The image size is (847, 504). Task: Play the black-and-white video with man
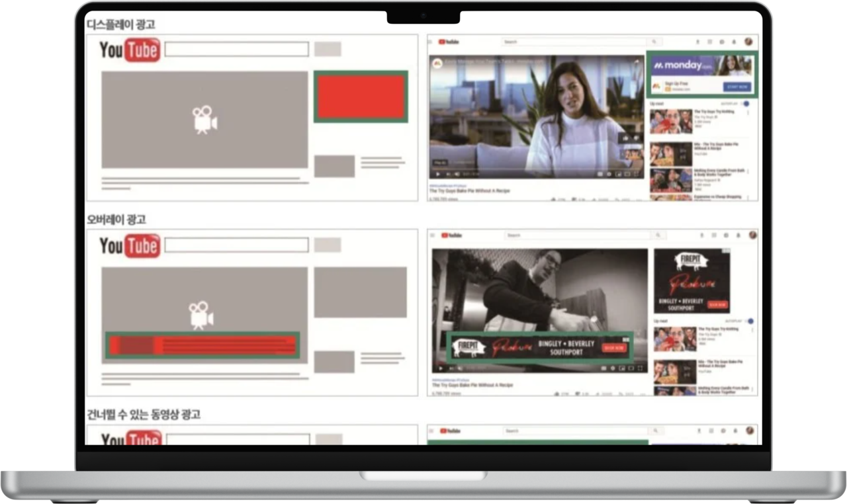pyautogui.click(x=440, y=368)
